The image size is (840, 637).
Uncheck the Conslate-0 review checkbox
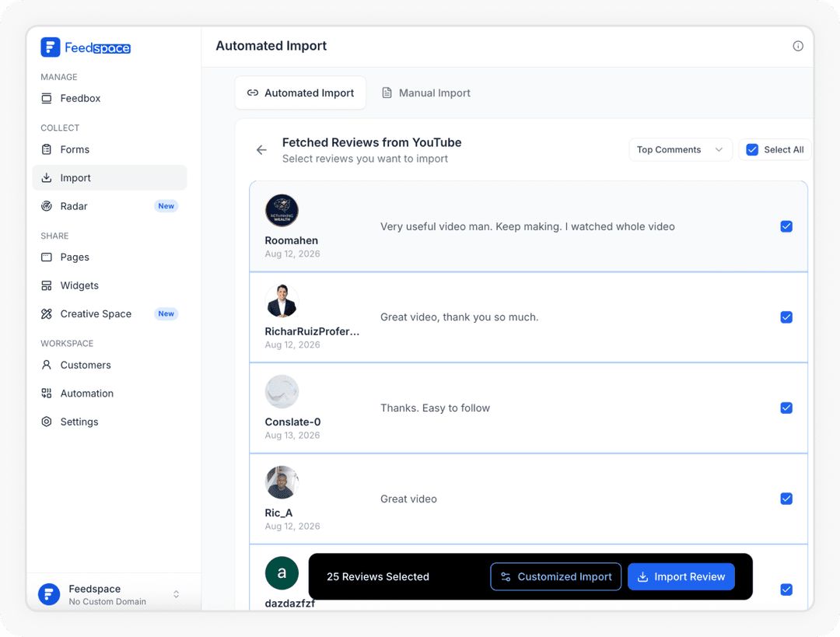pyautogui.click(x=786, y=408)
